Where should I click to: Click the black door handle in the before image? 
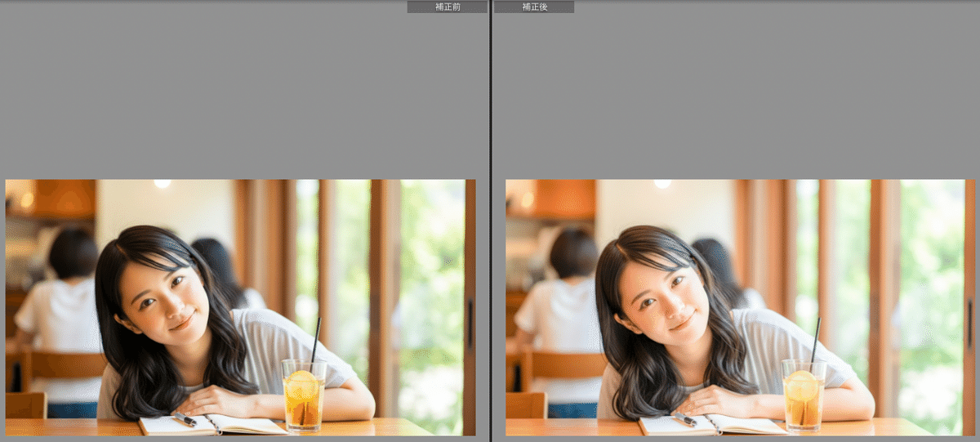[470, 323]
